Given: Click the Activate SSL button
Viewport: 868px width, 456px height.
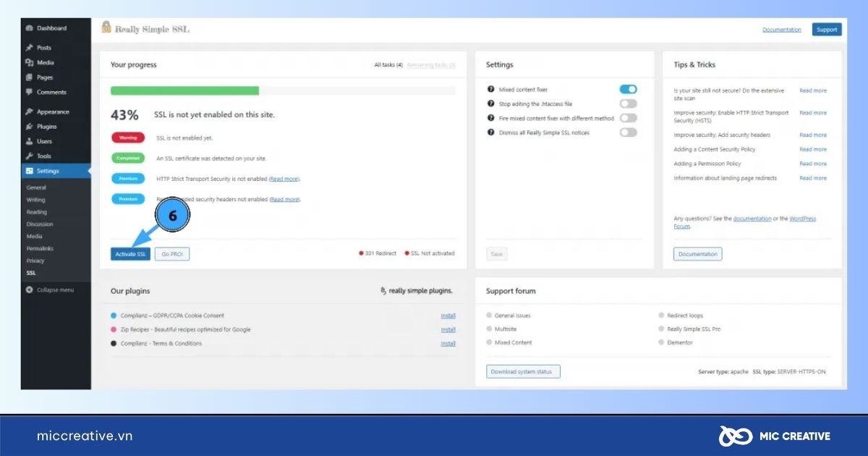Looking at the screenshot, I should point(131,254).
